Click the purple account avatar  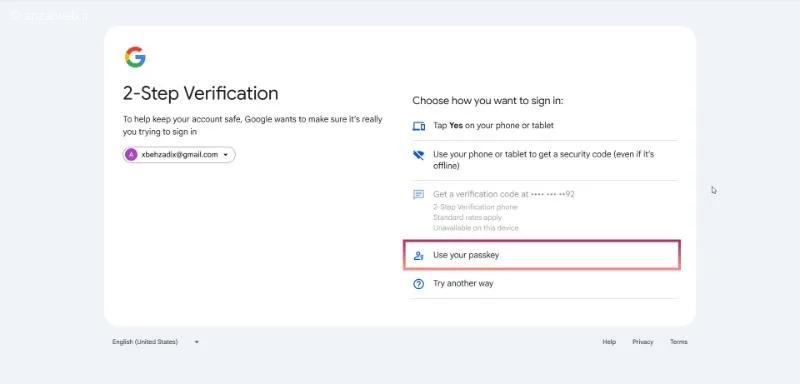coord(131,155)
